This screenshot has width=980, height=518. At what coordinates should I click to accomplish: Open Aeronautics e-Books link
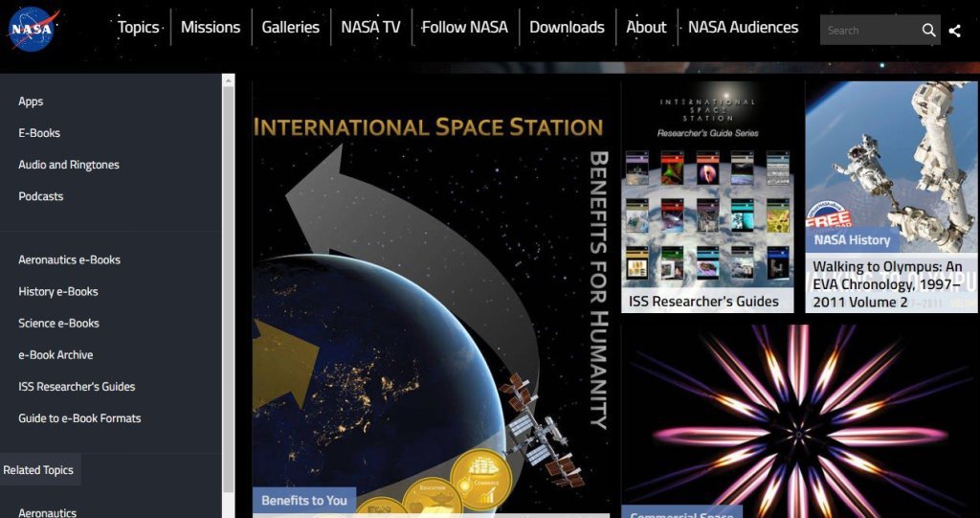point(69,259)
